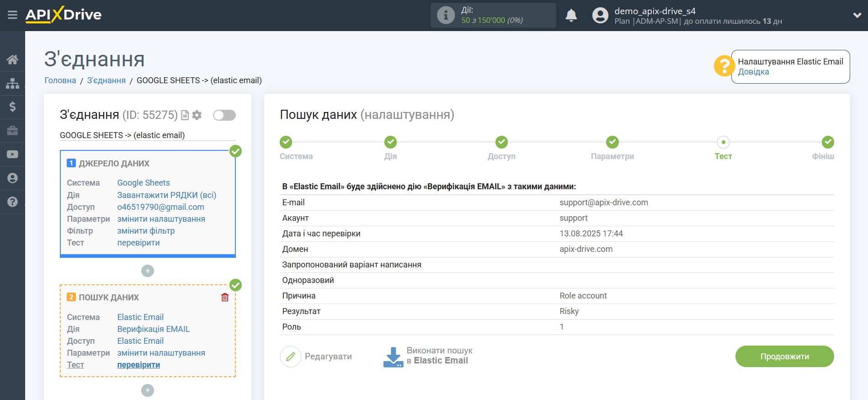Click перевірити in data source block
This screenshot has width=868, height=400.
(x=138, y=243)
